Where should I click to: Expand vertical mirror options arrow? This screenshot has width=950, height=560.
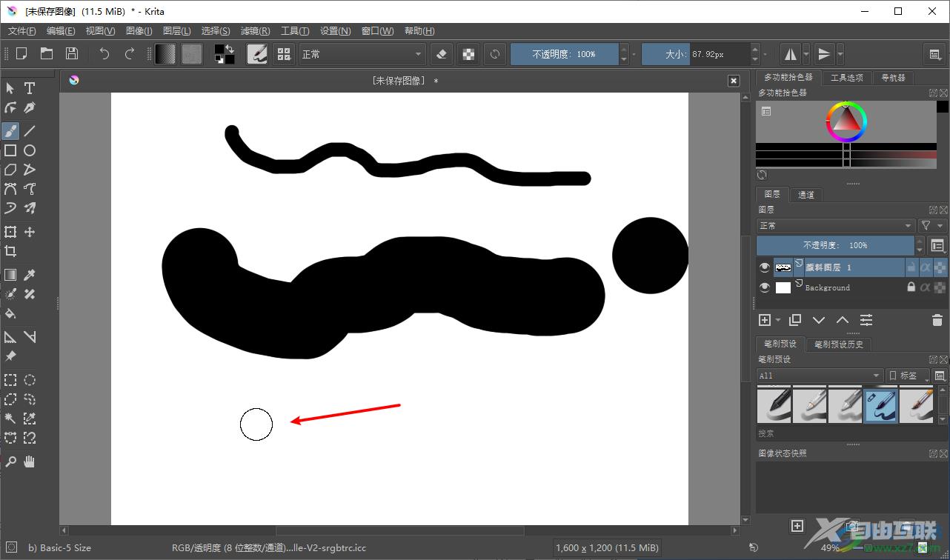coord(840,53)
